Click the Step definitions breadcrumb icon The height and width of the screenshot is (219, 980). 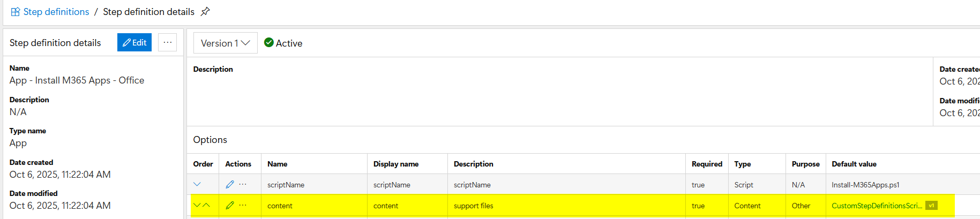click(x=16, y=12)
